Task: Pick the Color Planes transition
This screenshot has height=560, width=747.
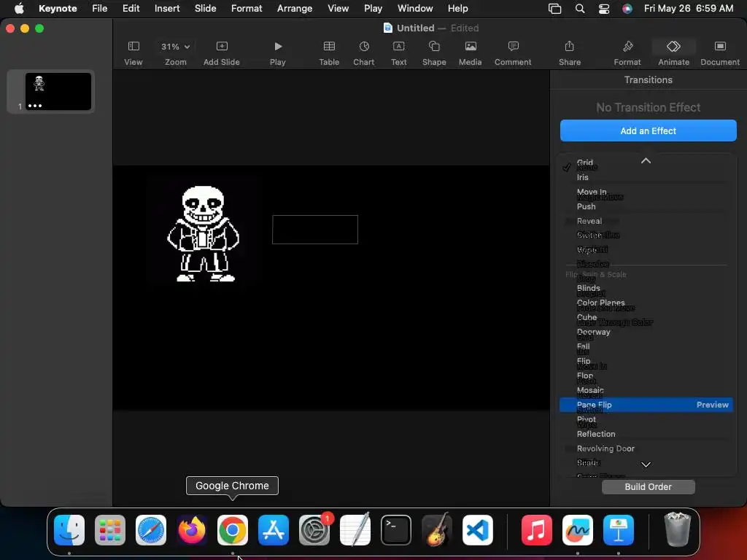Action: pyautogui.click(x=601, y=303)
